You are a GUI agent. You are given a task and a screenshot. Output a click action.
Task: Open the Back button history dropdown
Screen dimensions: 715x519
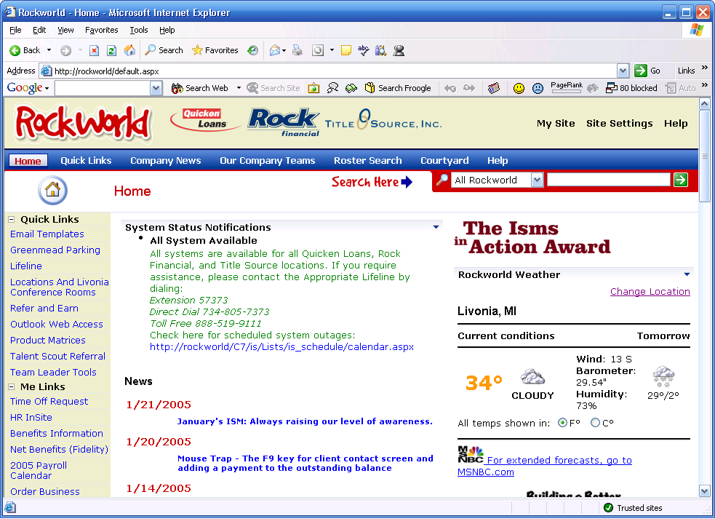(x=49, y=50)
